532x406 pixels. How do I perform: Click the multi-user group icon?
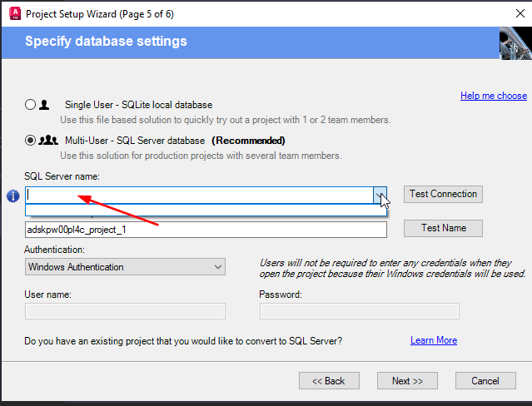(x=48, y=141)
